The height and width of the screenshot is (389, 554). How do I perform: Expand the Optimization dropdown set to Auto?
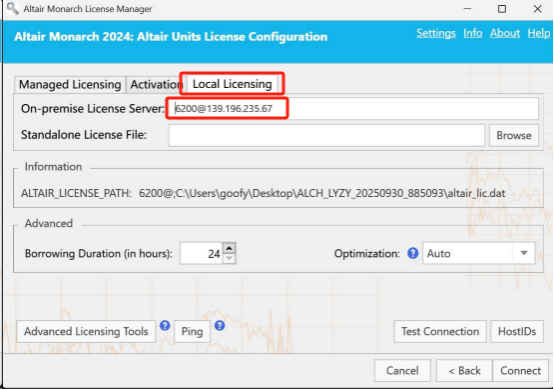point(479,253)
